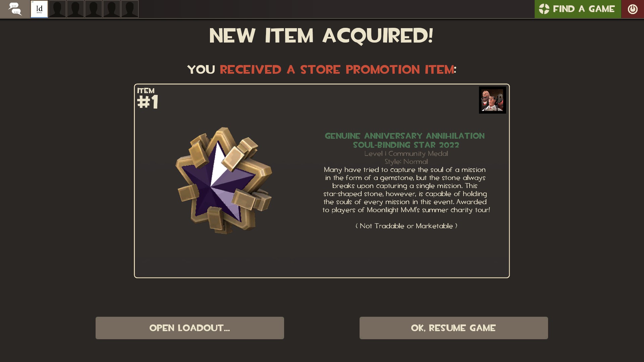Select the fourth empty party slot silhouette
The width and height of the screenshot is (644, 362).
coord(112,9)
